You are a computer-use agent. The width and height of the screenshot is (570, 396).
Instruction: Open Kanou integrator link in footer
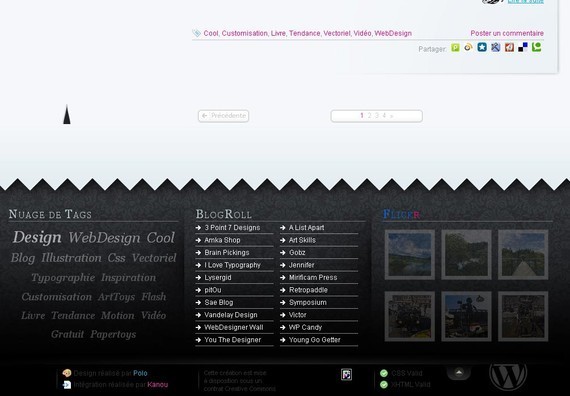click(x=158, y=385)
